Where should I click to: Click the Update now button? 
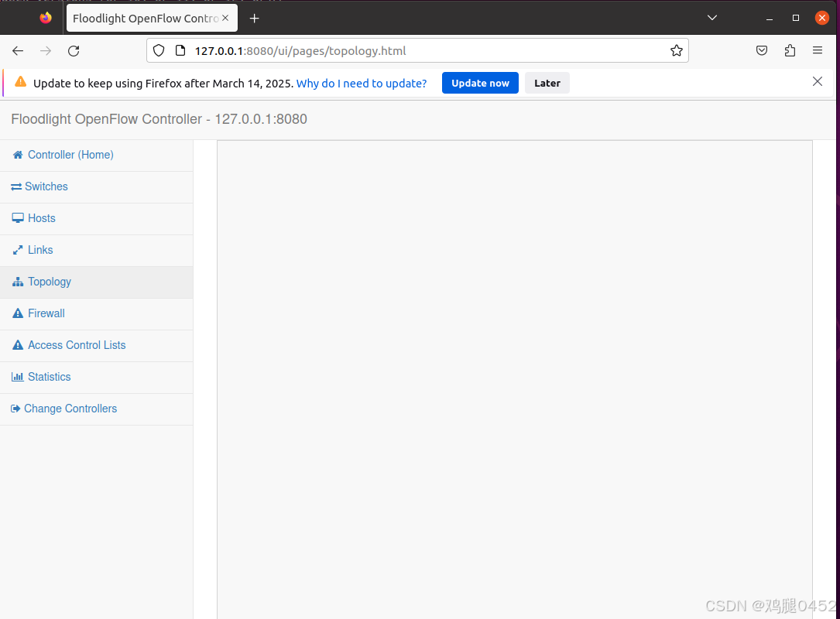480,83
